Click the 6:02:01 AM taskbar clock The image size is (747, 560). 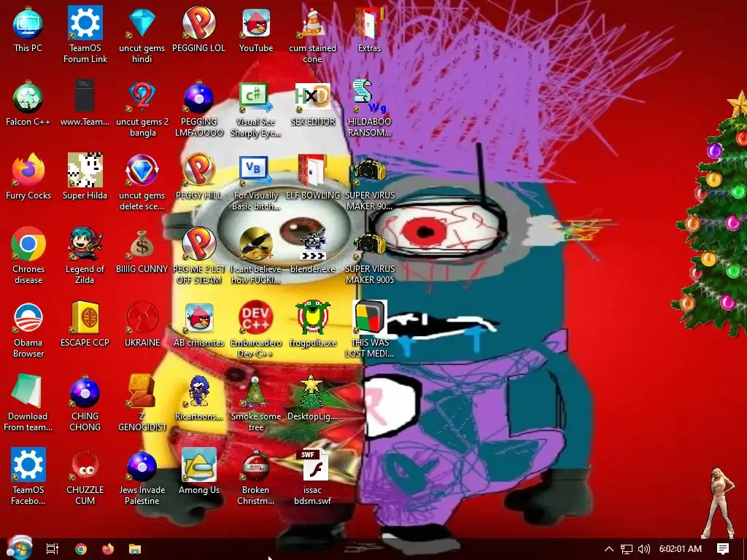coord(681,549)
